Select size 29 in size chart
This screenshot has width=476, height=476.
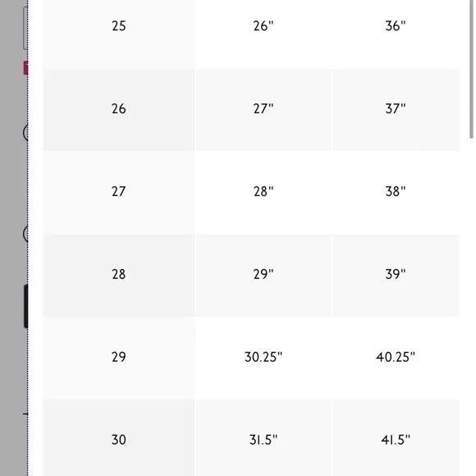coord(119,357)
